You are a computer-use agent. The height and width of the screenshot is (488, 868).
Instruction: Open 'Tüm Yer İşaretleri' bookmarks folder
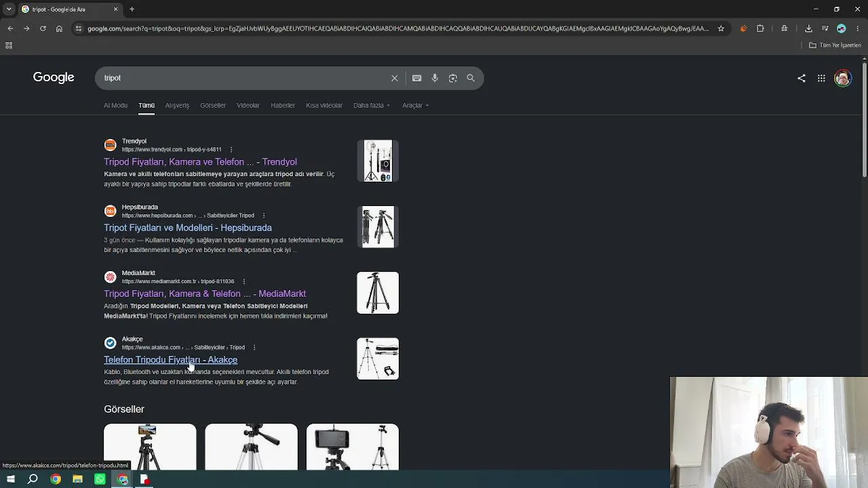[x=835, y=45]
